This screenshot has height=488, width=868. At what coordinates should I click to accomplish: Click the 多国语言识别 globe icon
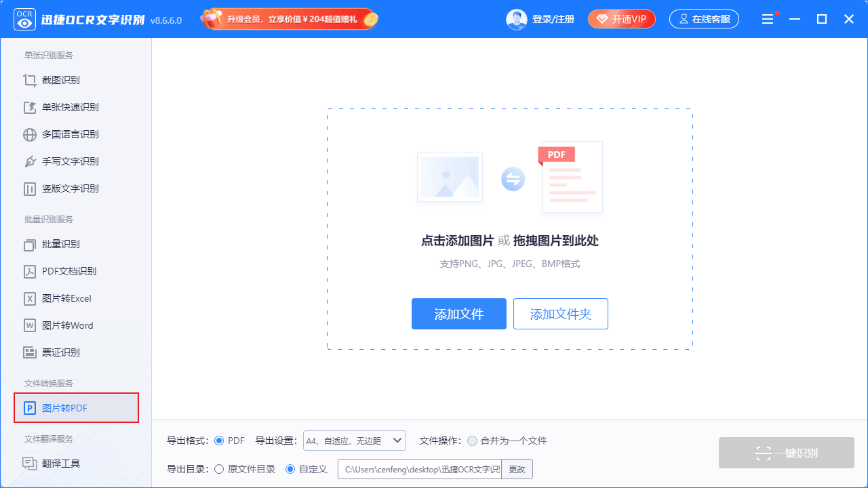(30, 134)
